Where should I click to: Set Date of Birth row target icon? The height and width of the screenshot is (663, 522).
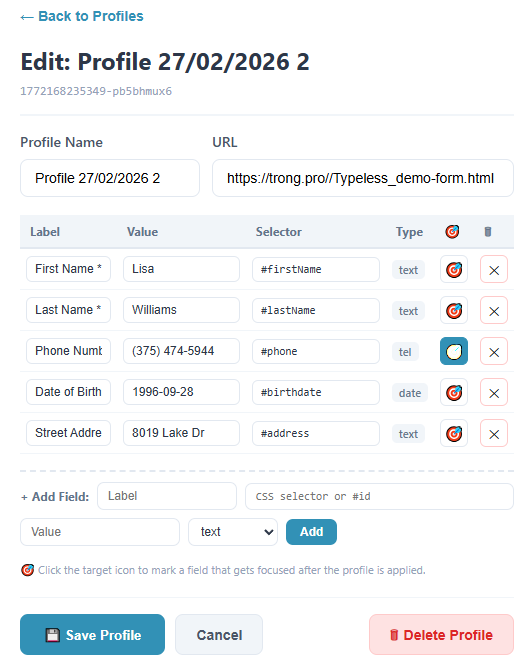click(454, 392)
